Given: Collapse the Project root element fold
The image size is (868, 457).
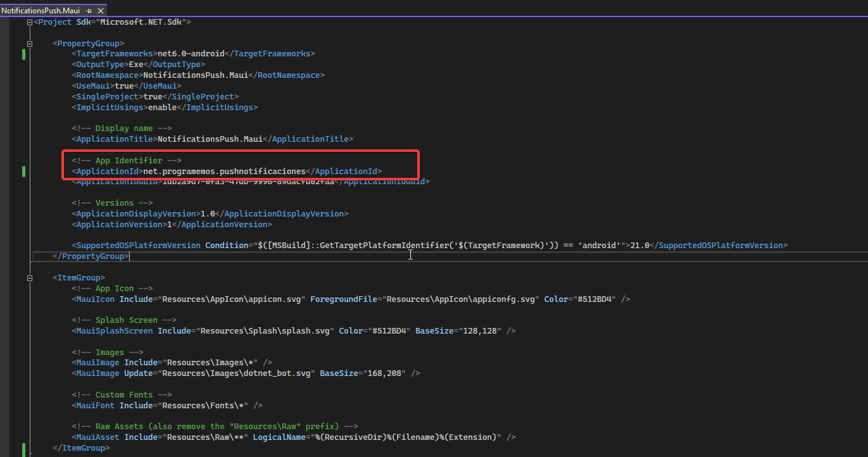Looking at the screenshot, I should 29,22.
